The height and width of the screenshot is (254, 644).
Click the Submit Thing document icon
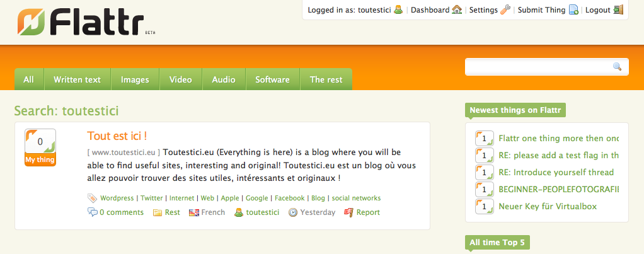click(573, 10)
